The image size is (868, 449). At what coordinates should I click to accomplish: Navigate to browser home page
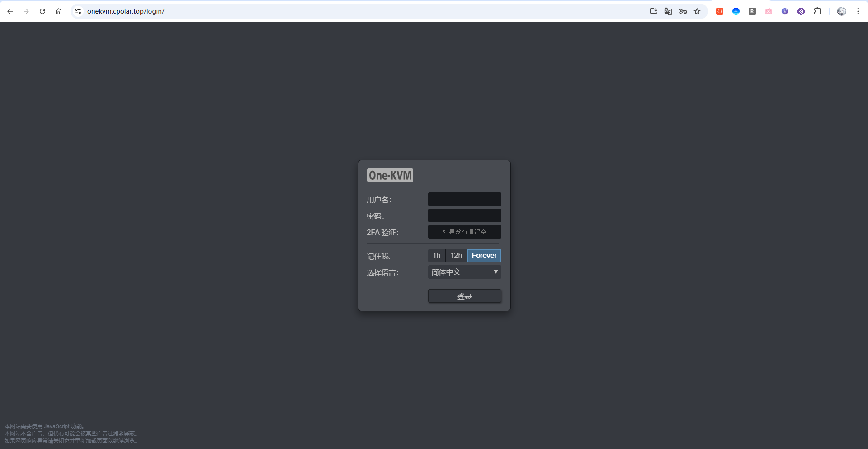[x=58, y=11]
